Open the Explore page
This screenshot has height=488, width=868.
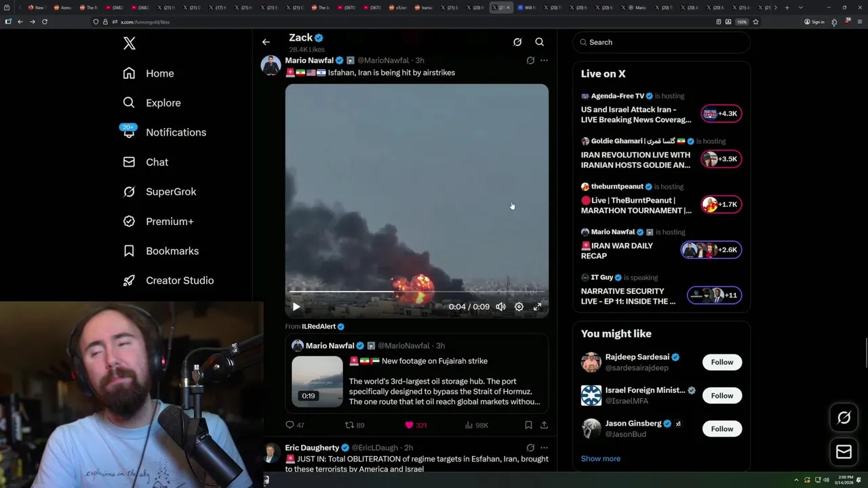[x=152, y=103]
